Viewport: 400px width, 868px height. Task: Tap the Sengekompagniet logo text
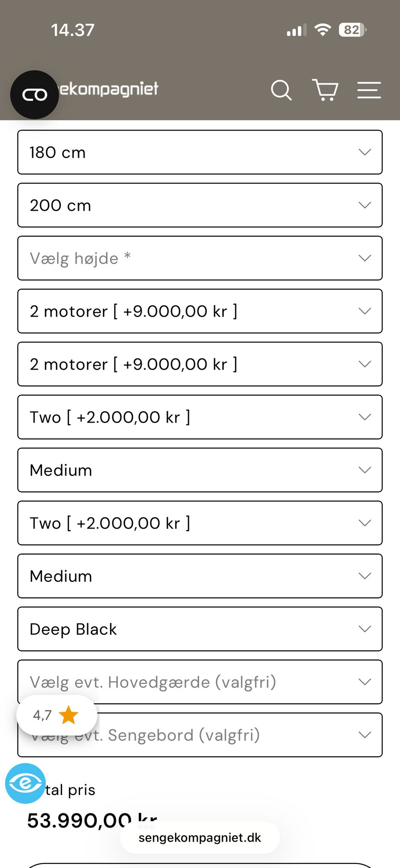(109, 89)
